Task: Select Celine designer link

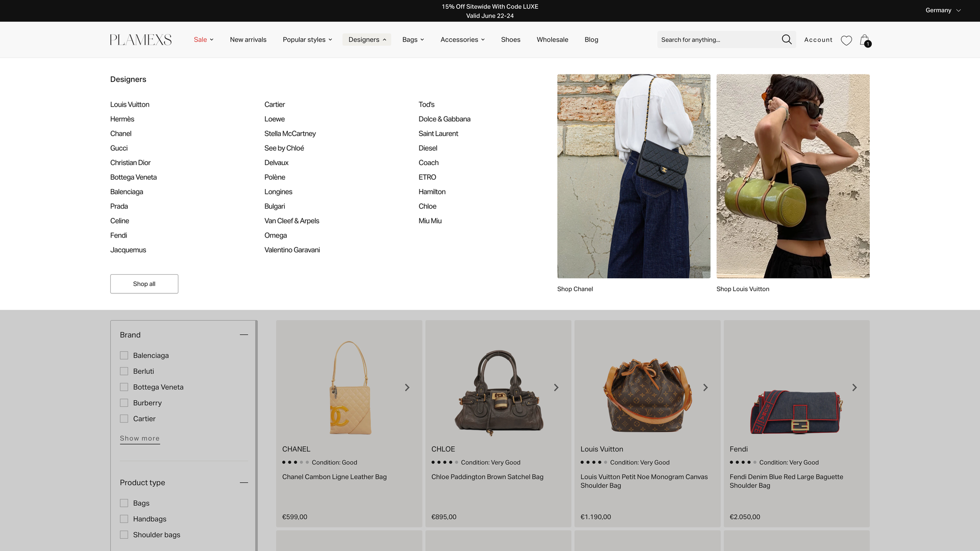Action: 120,221
